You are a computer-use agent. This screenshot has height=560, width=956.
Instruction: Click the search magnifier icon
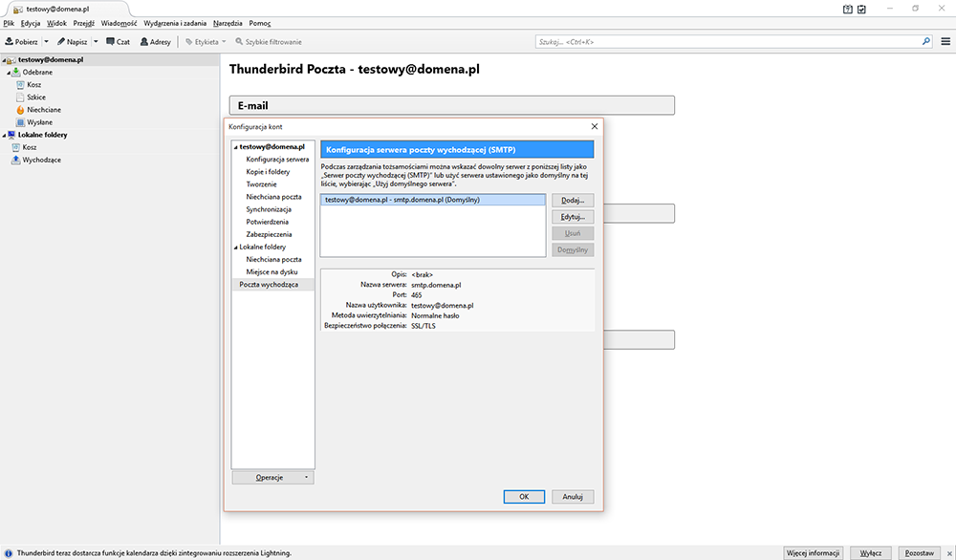click(x=926, y=41)
